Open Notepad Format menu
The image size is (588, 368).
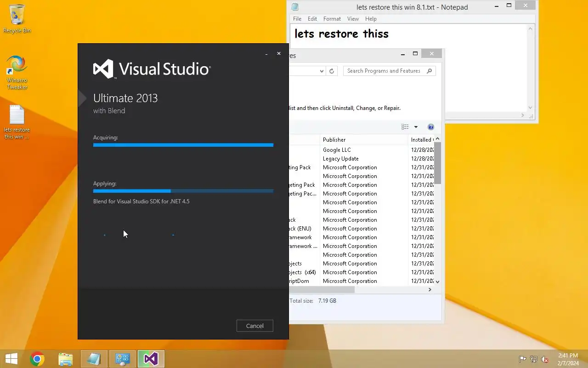pyautogui.click(x=332, y=19)
